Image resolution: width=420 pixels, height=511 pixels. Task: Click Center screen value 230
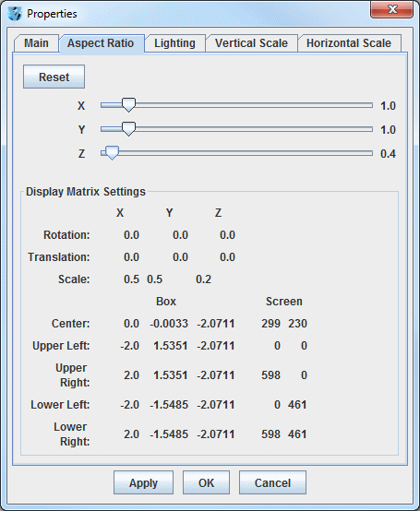297,324
